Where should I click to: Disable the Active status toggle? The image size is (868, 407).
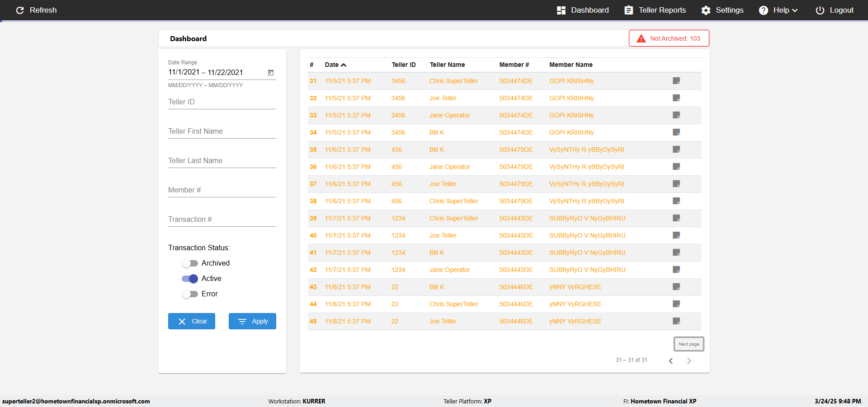click(x=190, y=279)
